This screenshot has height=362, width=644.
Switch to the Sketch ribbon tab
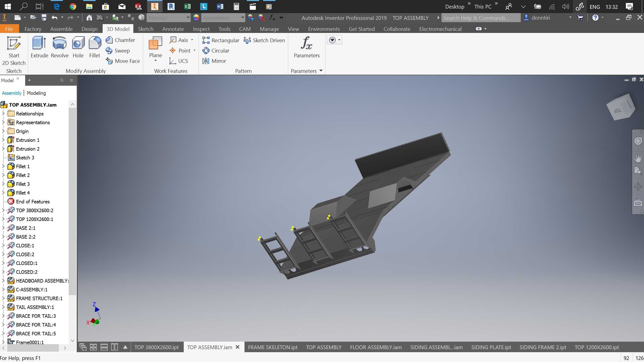146,29
